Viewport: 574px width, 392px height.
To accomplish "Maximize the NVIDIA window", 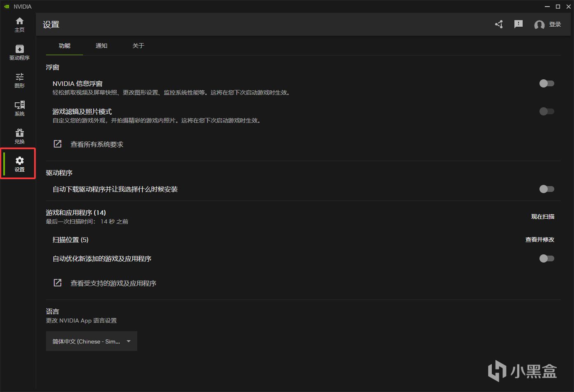I will tap(558, 7).
